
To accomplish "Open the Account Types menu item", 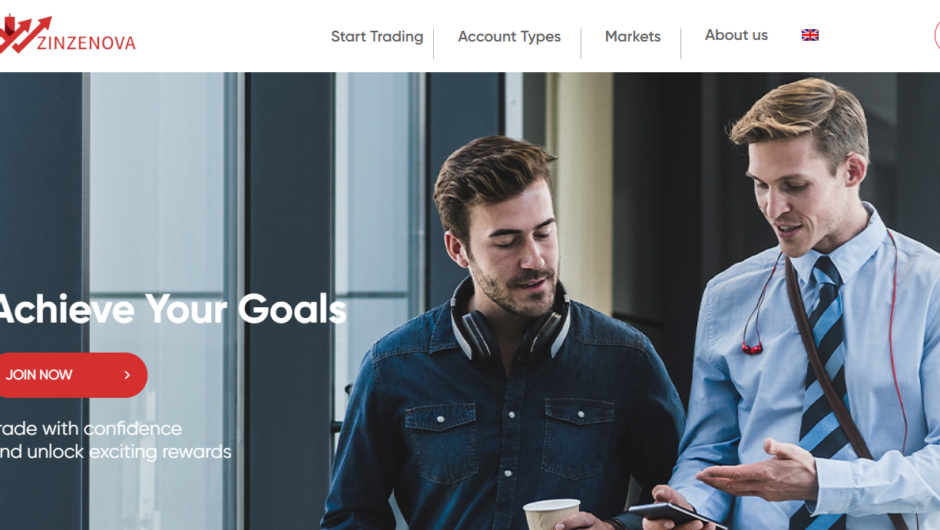I will click(x=509, y=37).
